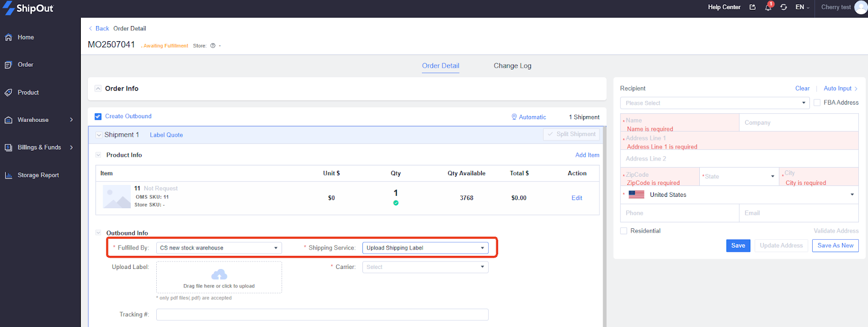The height and width of the screenshot is (327, 868).
Task: Open the Carrier select dropdown
Action: [425, 267]
